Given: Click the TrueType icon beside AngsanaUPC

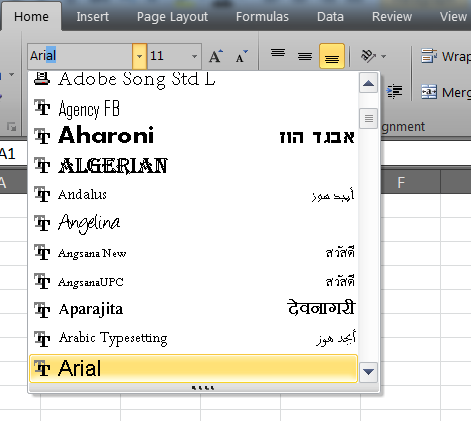Looking at the screenshot, I should 42,281.
